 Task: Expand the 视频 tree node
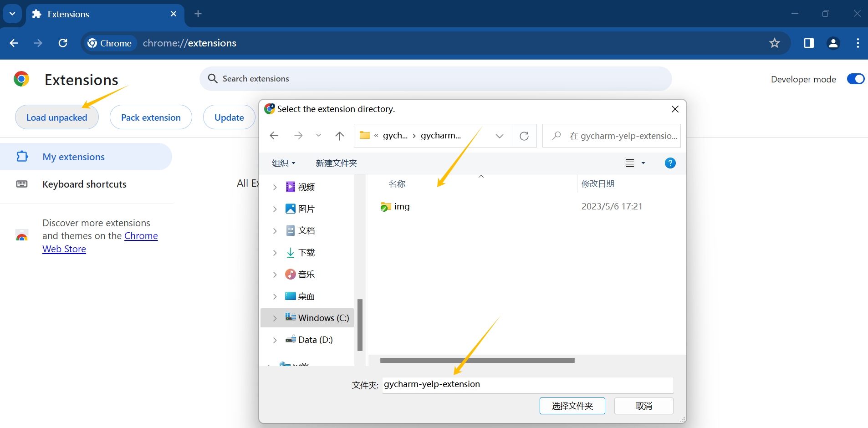tap(275, 187)
